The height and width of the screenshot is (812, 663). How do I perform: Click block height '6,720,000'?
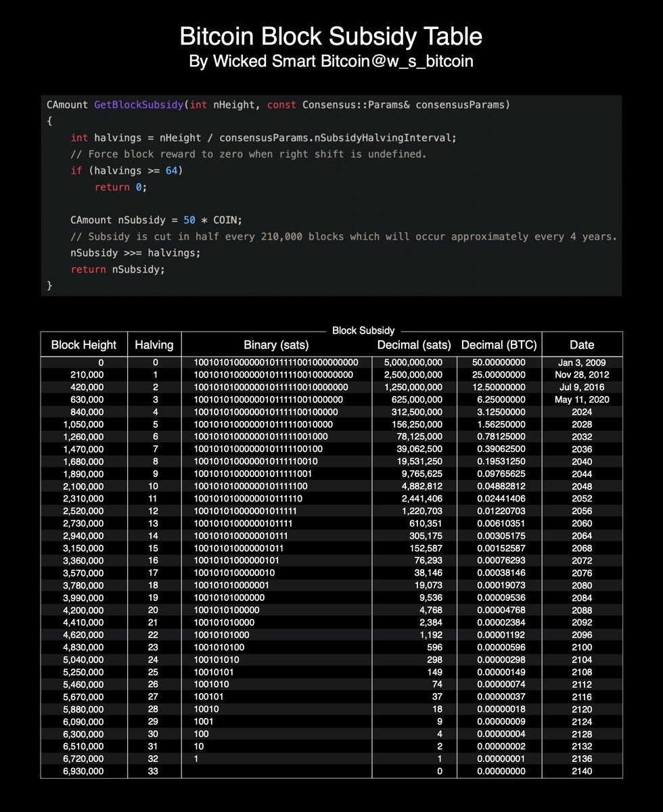pyautogui.click(x=83, y=759)
